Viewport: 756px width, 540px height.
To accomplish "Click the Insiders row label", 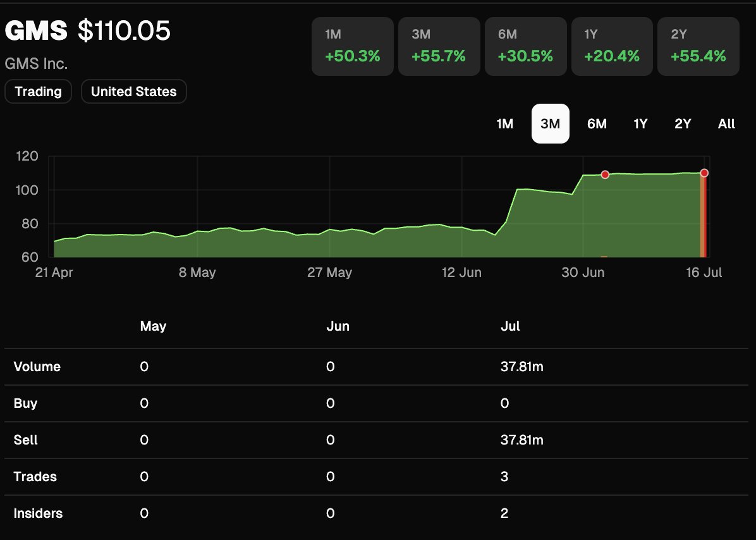I will (x=38, y=513).
